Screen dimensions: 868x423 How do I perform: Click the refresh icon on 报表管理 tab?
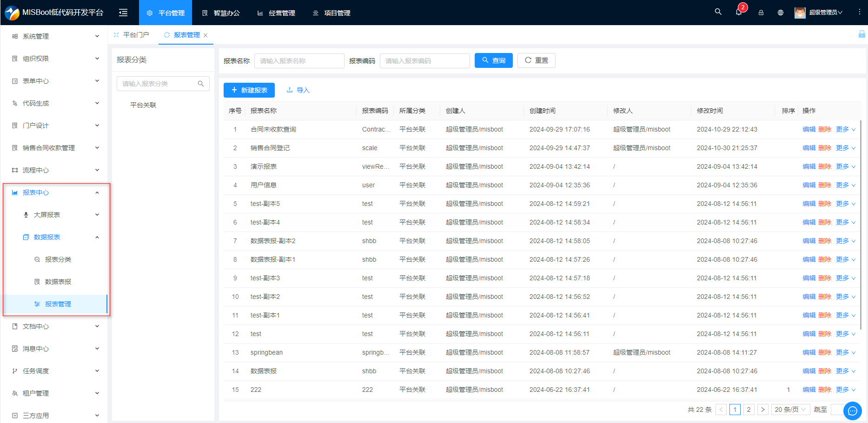click(167, 35)
